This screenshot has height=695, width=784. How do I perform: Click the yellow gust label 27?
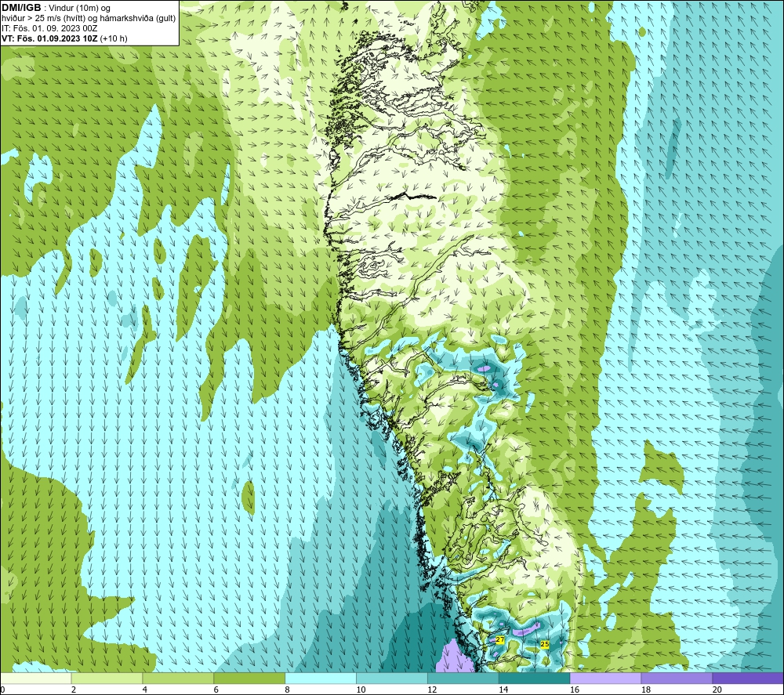(500, 639)
